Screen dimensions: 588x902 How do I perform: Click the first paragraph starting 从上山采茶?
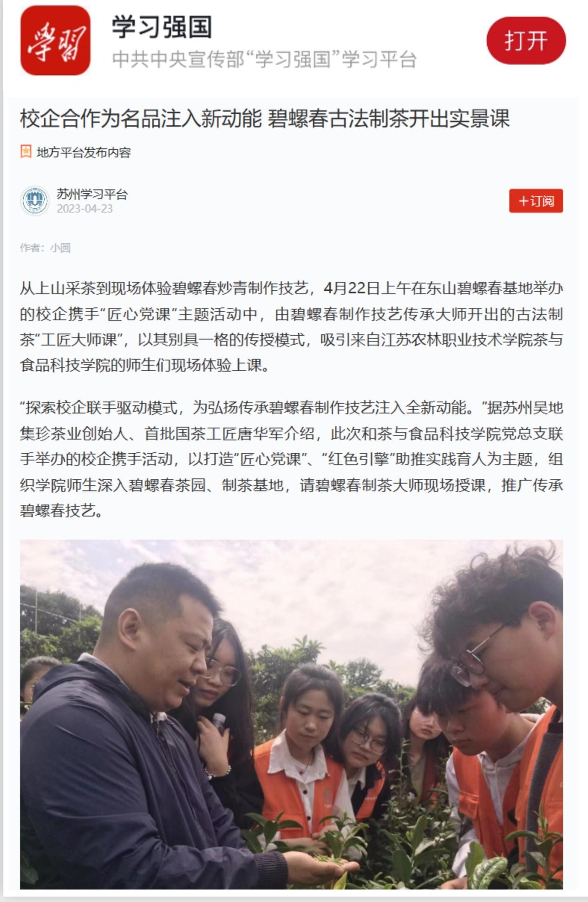pyautogui.click(x=291, y=327)
